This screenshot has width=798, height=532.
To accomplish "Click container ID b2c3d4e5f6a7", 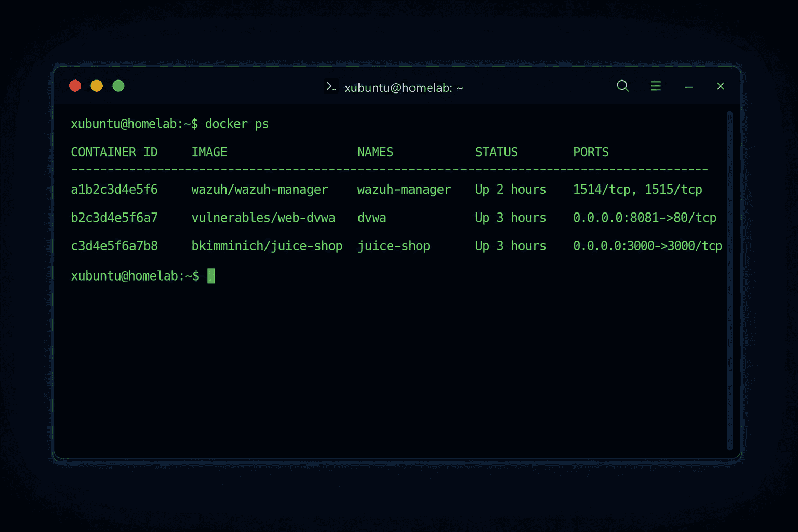I will point(114,218).
